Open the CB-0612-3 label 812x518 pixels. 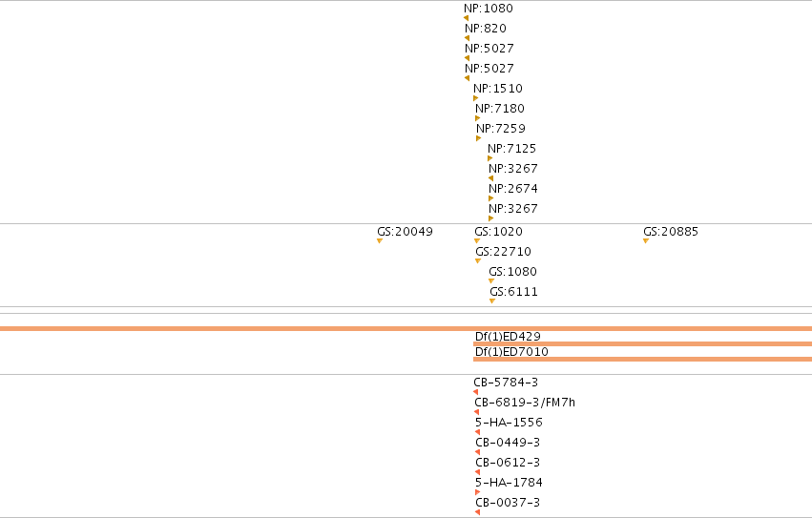click(x=508, y=462)
